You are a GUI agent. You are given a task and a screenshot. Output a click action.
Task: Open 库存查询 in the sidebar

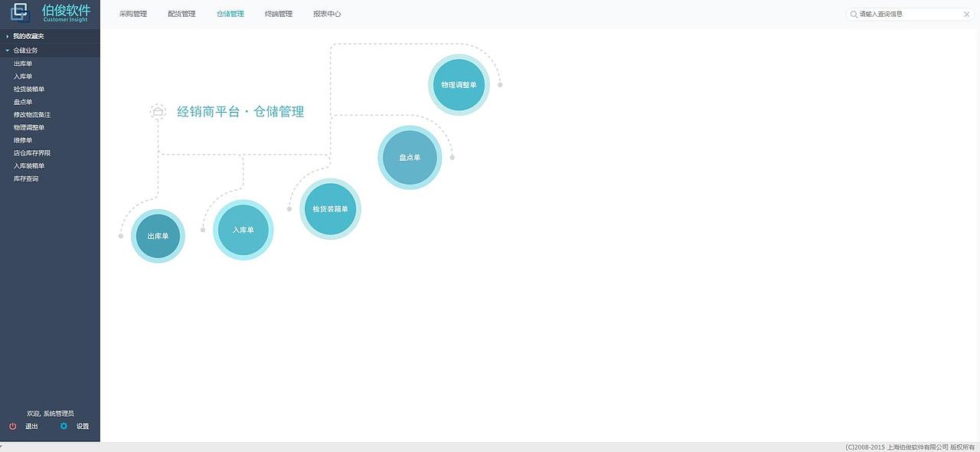pos(26,179)
